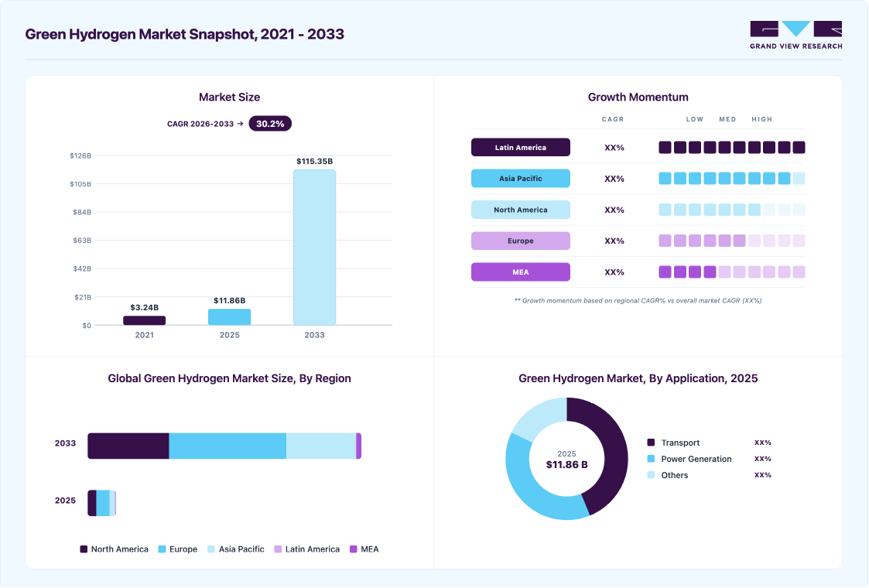Click the $11.86 B donut center value

pos(566,464)
